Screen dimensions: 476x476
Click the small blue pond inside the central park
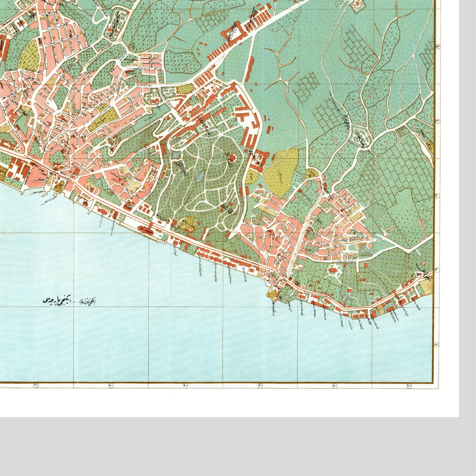(x=200, y=176)
